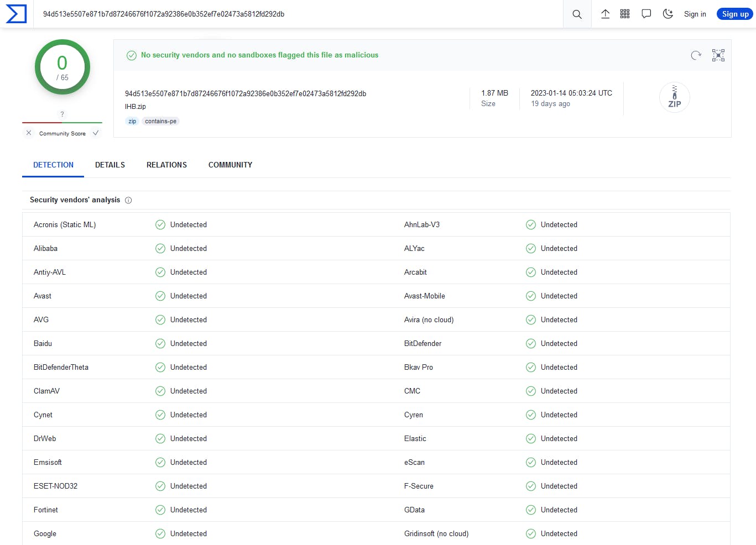Image resolution: width=756 pixels, height=545 pixels.
Task: Click the VirusTotal logo
Action: point(16,14)
